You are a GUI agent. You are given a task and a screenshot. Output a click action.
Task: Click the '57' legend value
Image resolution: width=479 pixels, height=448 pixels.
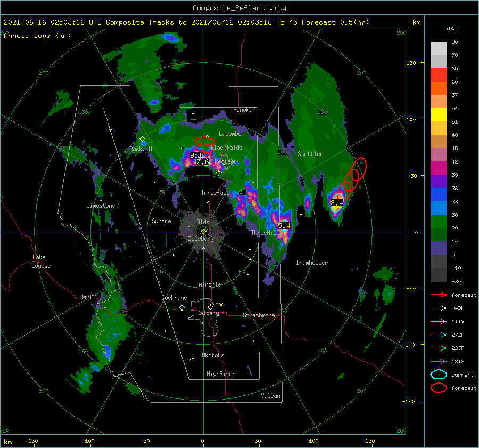455,95
